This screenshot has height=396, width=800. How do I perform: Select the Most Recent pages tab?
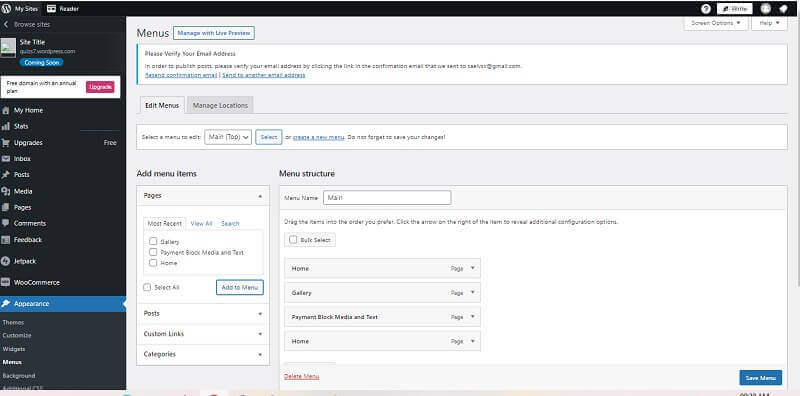(164, 224)
